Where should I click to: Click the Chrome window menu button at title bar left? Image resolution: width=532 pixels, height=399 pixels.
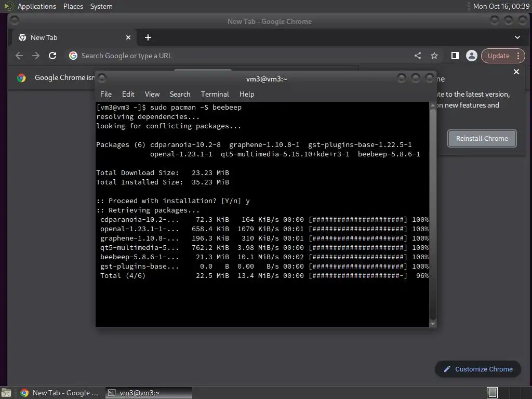tap(14, 21)
